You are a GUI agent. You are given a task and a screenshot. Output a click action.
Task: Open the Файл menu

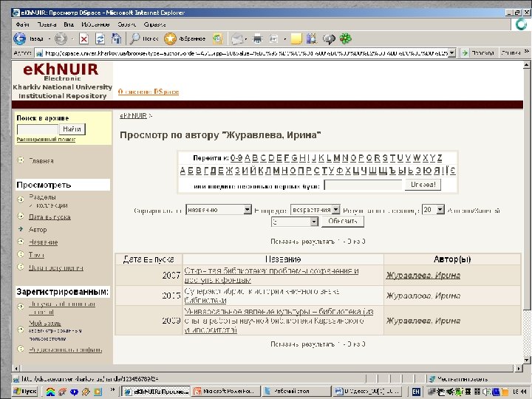point(23,24)
